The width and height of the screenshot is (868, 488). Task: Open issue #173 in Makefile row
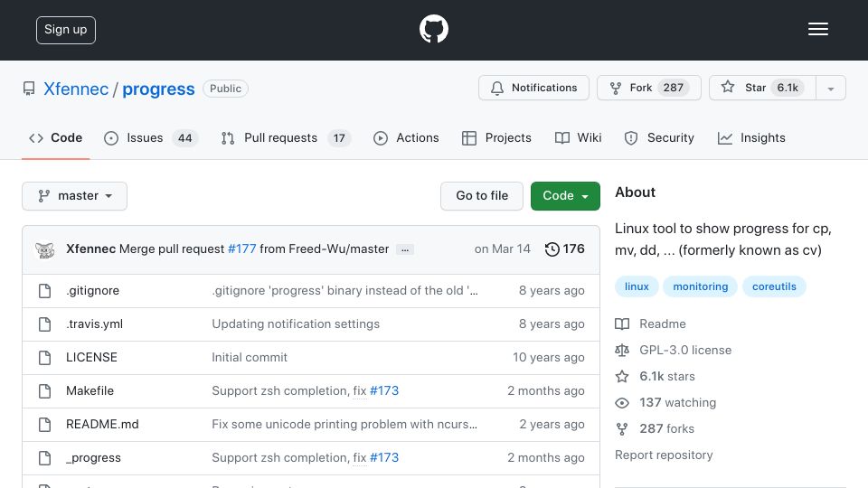pos(384,390)
